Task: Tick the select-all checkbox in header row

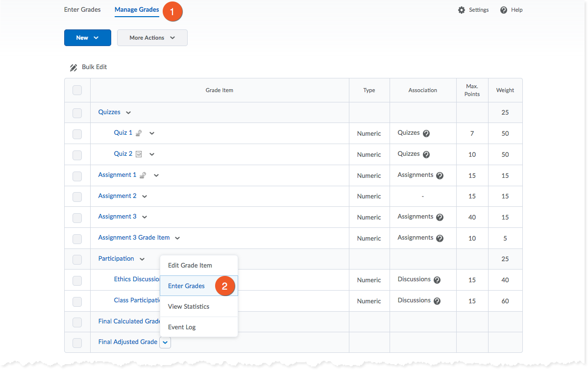Action: tap(77, 91)
